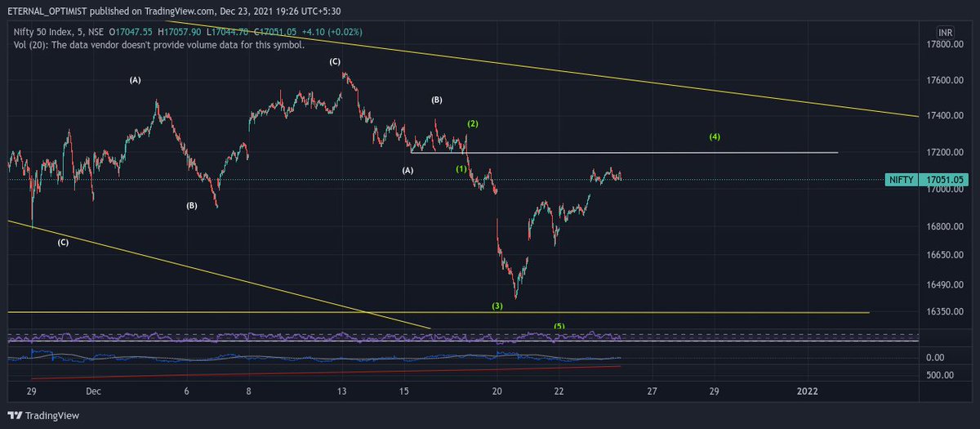Screen dimensions: 980x429
Task: Click the NIFTY symbol price tag
Action: (x=902, y=179)
